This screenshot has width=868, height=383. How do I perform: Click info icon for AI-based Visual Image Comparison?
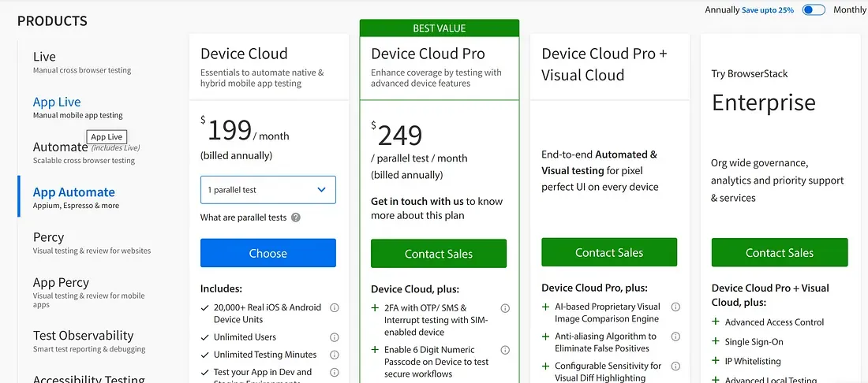(x=675, y=307)
